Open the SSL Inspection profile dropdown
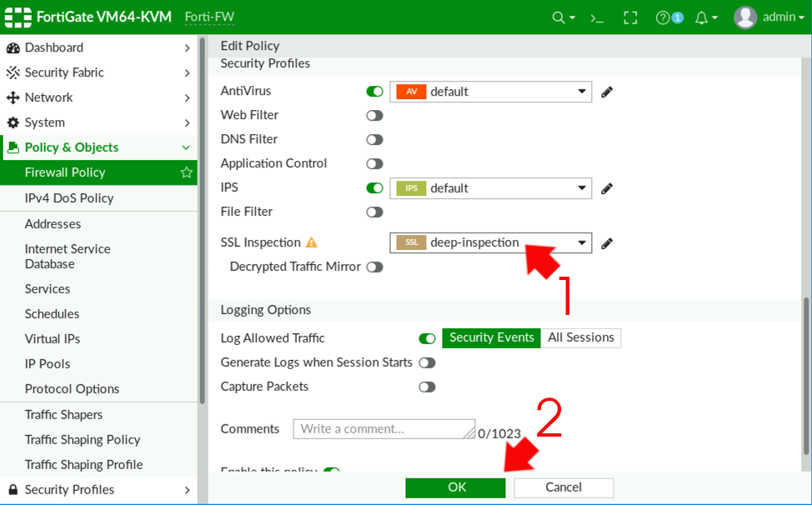812x505 pixels. 490,242
